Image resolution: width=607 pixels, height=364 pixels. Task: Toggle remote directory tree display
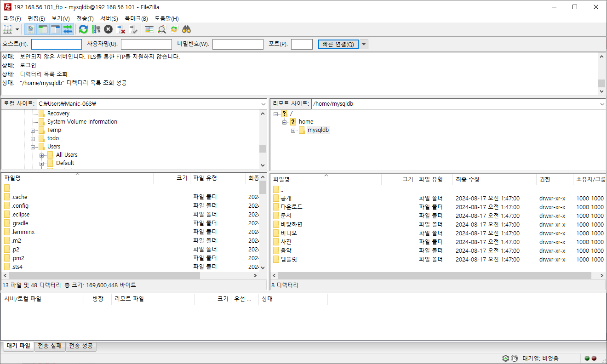point(56,29)
